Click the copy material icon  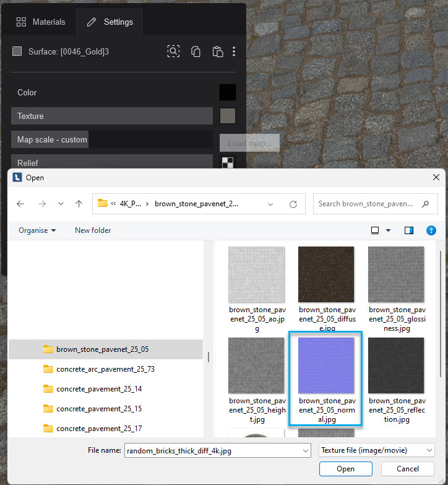pos(196,51)
